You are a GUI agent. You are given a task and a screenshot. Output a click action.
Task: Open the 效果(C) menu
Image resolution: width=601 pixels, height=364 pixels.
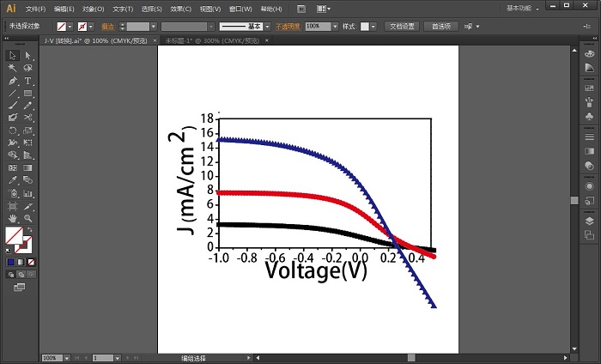(180, 9)
